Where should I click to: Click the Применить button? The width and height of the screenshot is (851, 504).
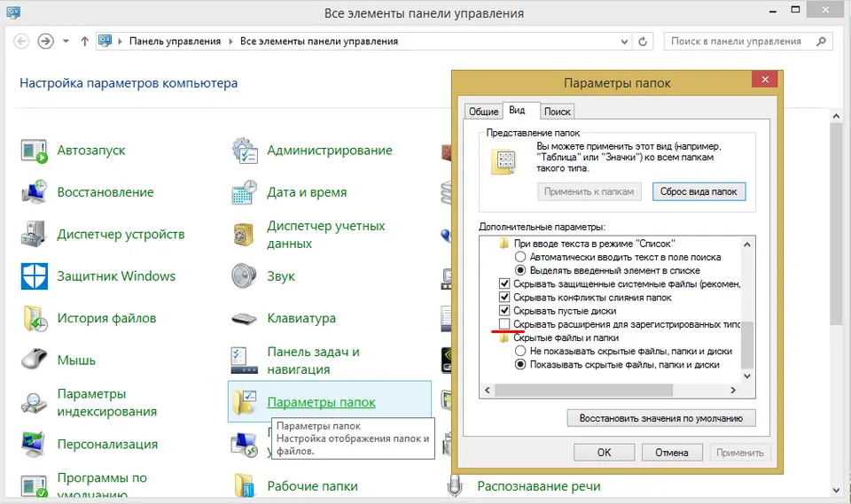point(739,453)
